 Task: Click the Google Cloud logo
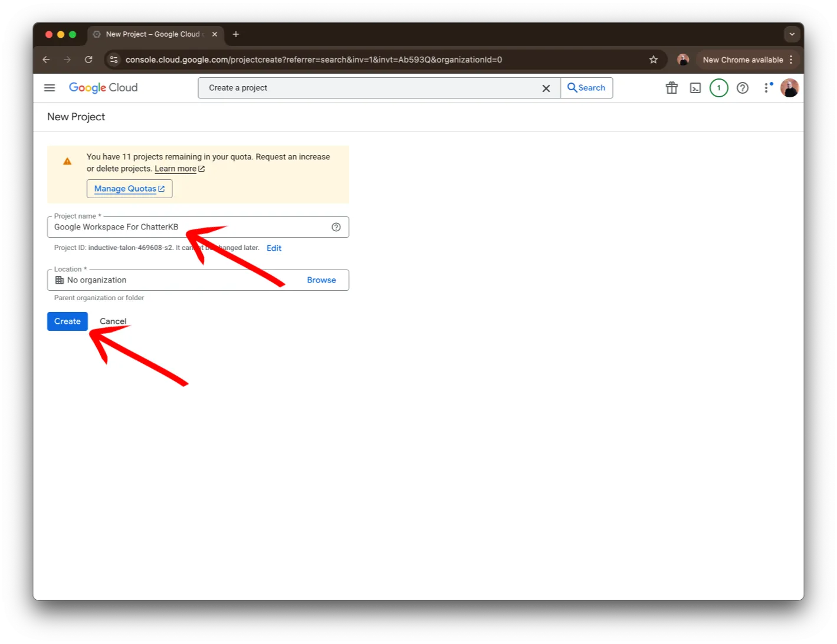tap(103, 88)
